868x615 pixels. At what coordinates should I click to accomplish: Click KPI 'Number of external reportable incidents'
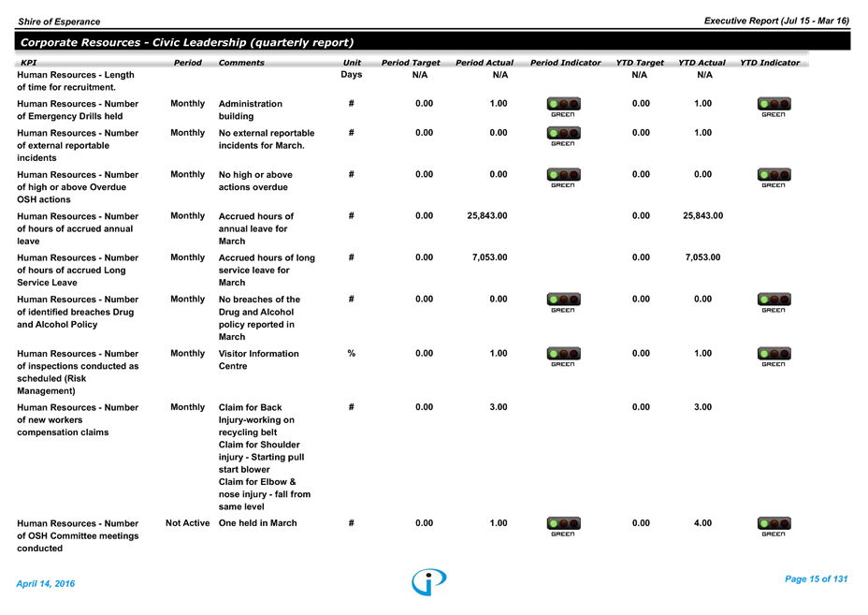78,145
